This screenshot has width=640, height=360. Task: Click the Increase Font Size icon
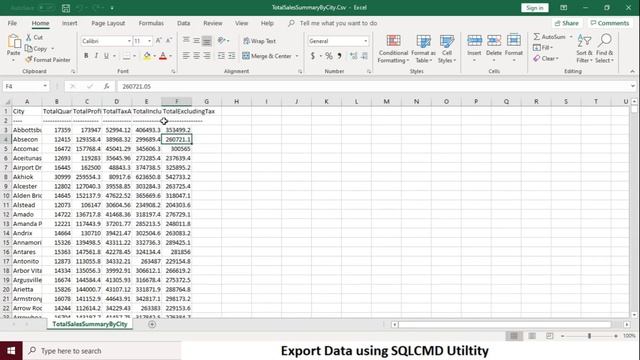click(x=159, y=40)
